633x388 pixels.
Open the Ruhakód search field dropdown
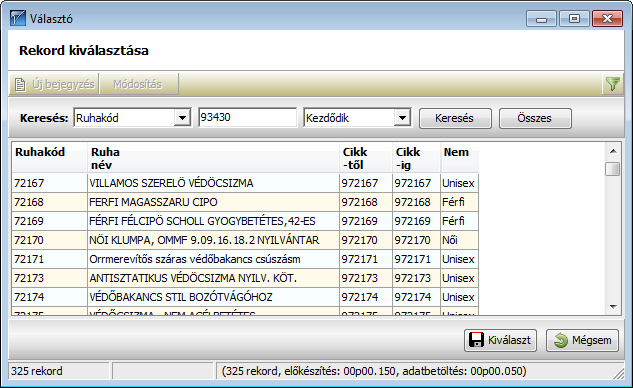click(x=182, y=118)
